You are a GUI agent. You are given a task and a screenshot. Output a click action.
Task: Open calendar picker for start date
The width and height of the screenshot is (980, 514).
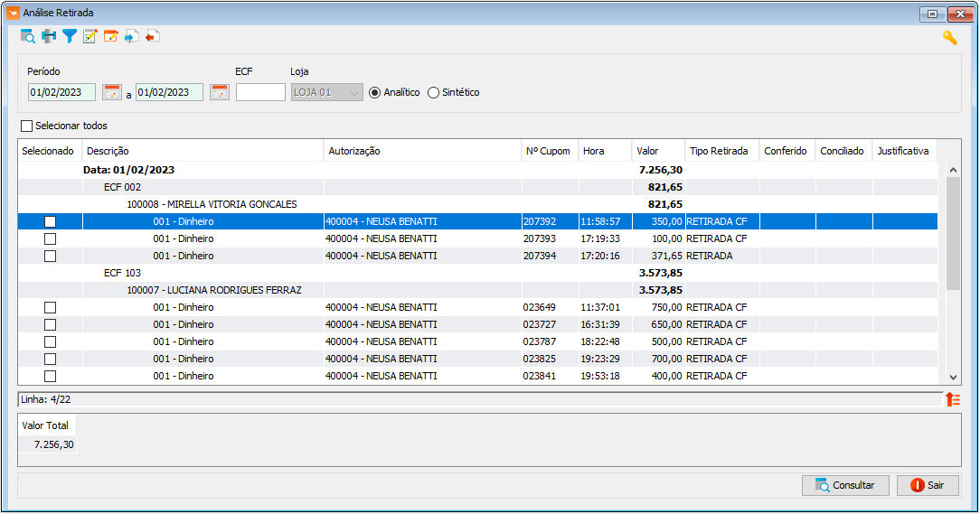click(111, 92)
